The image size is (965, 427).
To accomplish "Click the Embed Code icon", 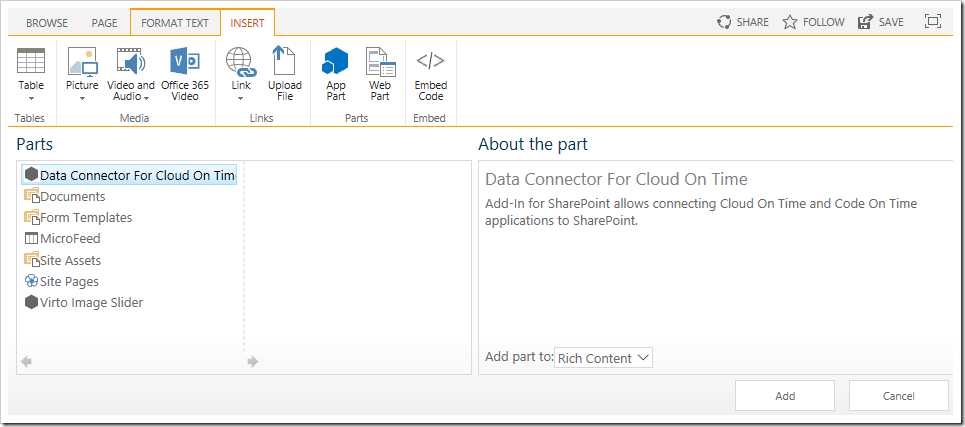I will click(430, 60).
